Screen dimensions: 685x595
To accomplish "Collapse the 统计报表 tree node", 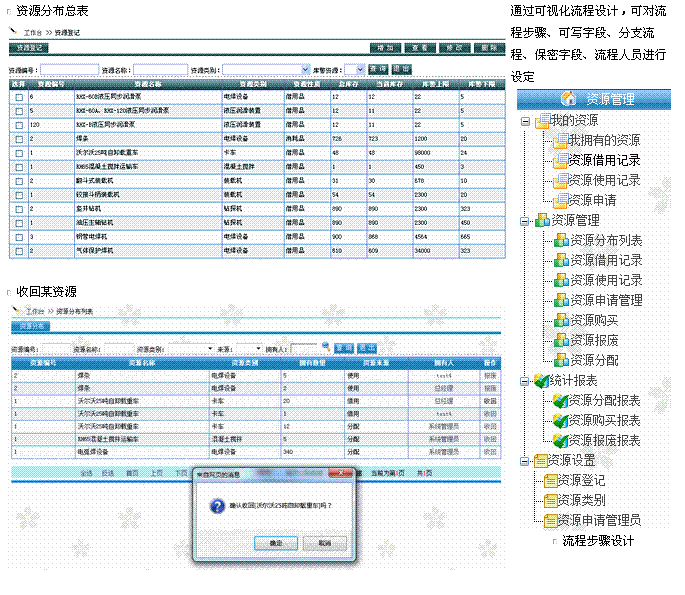I will point(525,381).
